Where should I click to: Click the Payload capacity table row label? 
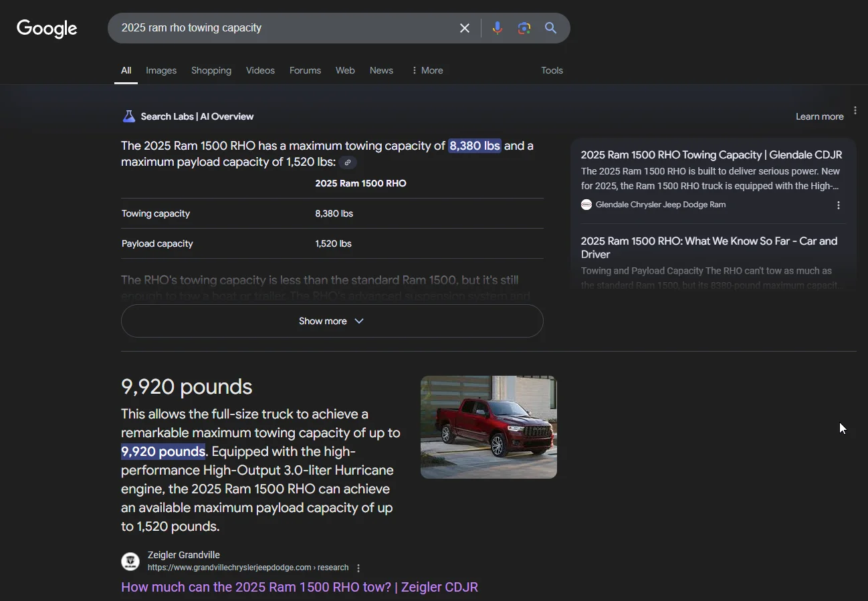point(157,243)
